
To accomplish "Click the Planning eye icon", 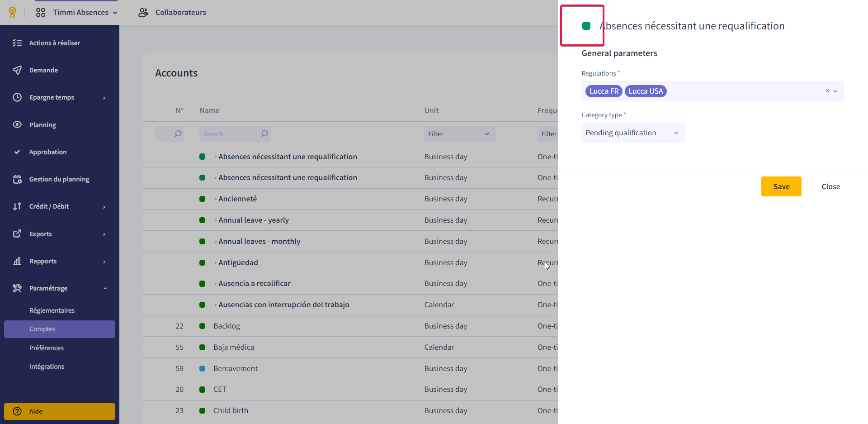I will point(17,124).
